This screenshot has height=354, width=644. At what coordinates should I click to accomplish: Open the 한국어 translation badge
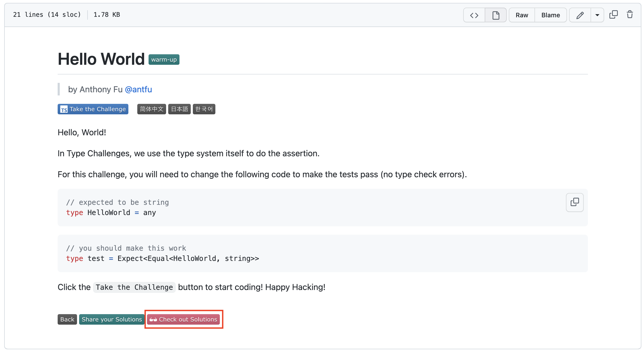(204, 109)
